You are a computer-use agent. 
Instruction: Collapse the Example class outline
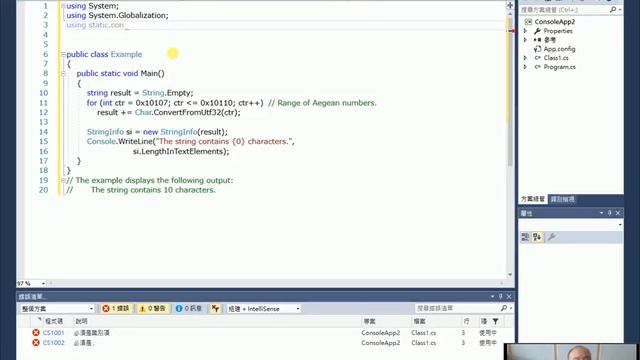[63, 54]
